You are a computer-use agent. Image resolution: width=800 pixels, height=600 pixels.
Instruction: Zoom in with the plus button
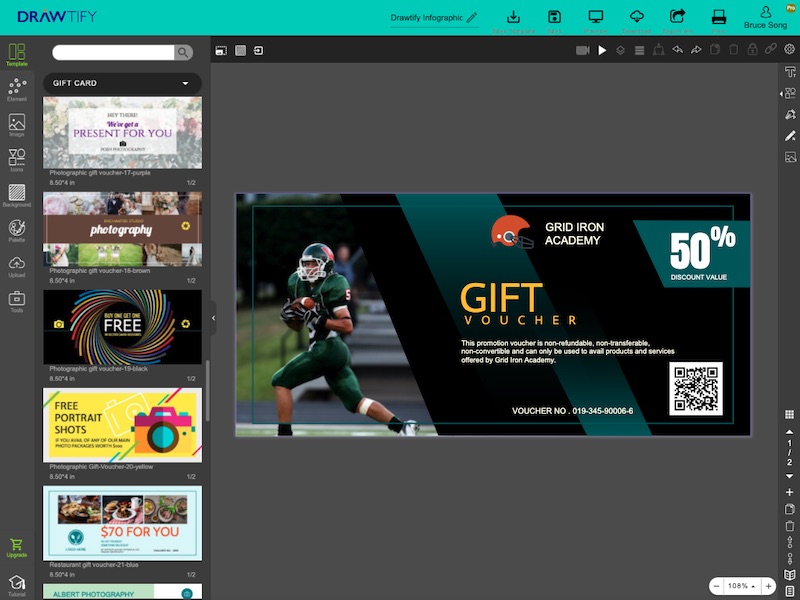tap(768, 586)
